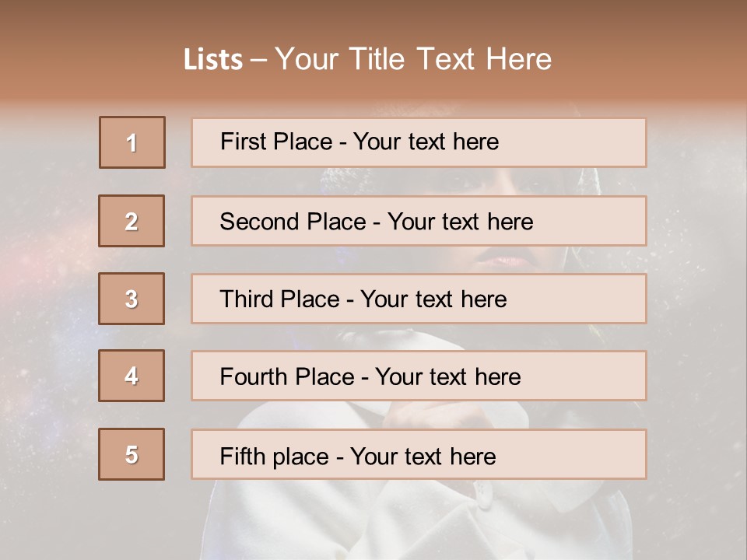Click the number 3 box
Viewport: 747px width, 560px height.
132,299
